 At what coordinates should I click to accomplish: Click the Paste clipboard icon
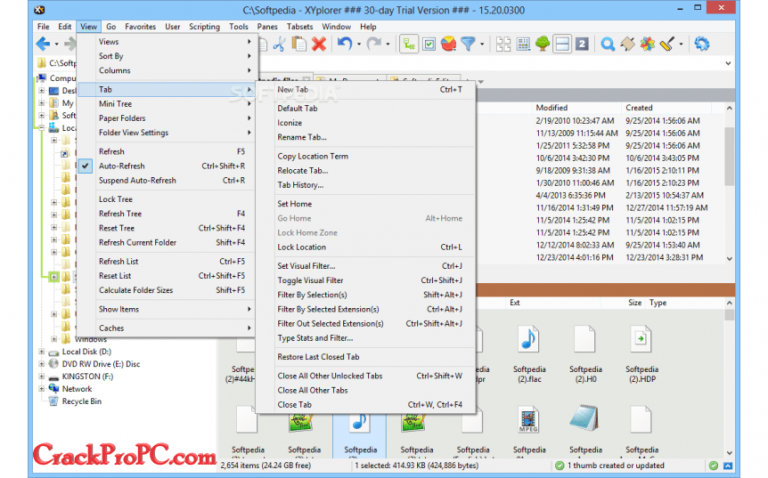click(299, 44)
